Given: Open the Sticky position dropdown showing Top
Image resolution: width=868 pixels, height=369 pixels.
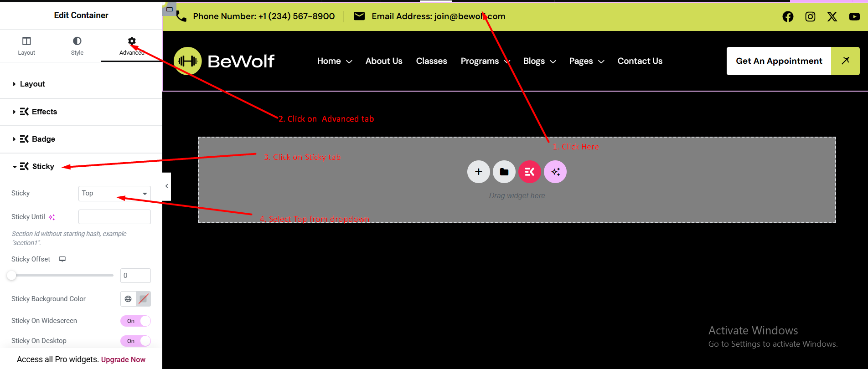Looking at the screenshot, I should point(114,194).
